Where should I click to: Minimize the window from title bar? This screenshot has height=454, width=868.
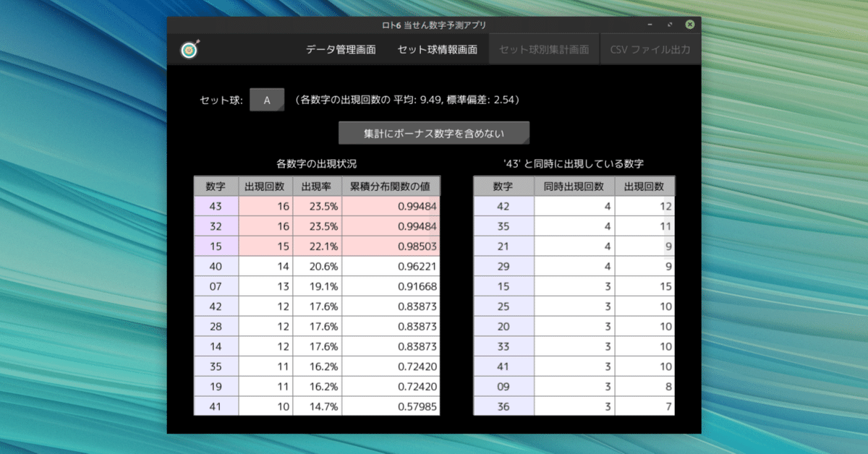tap(650, 25)
